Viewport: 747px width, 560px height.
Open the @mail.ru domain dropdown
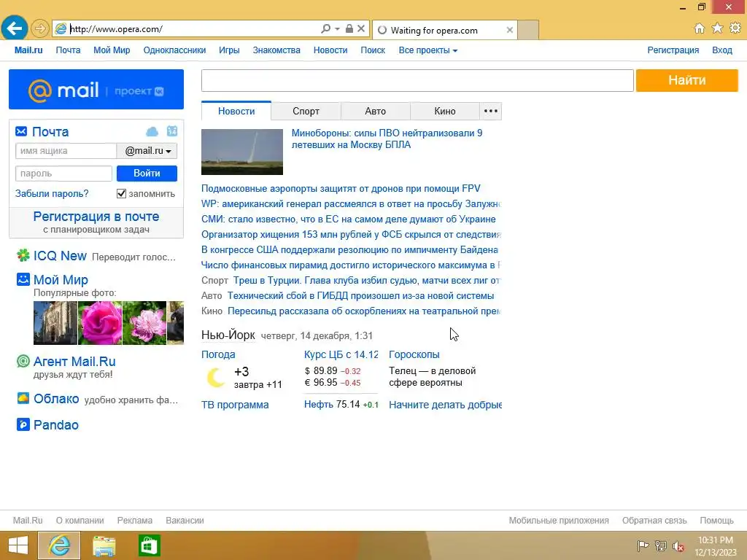(147, 151)
